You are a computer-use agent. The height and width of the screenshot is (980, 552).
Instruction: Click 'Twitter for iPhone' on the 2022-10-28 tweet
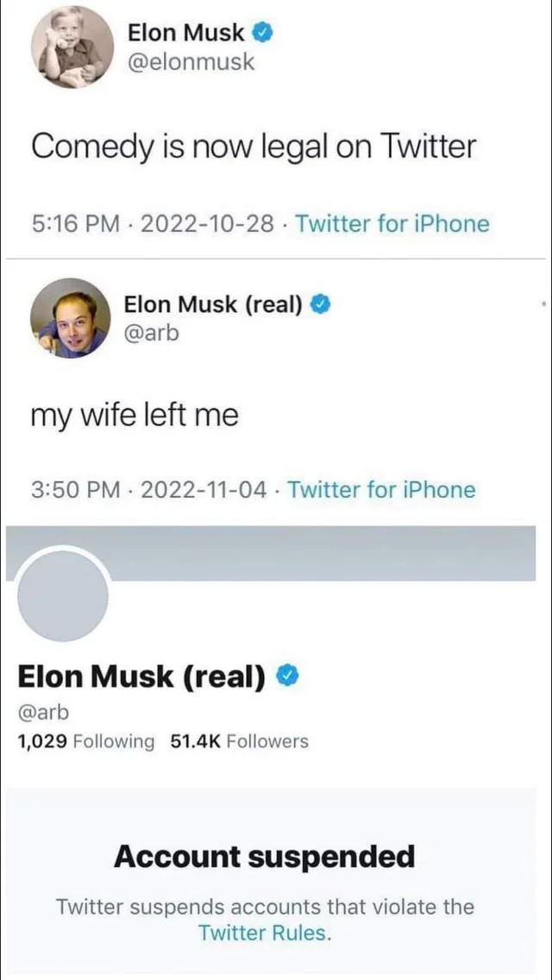click(x=392, y=224)
